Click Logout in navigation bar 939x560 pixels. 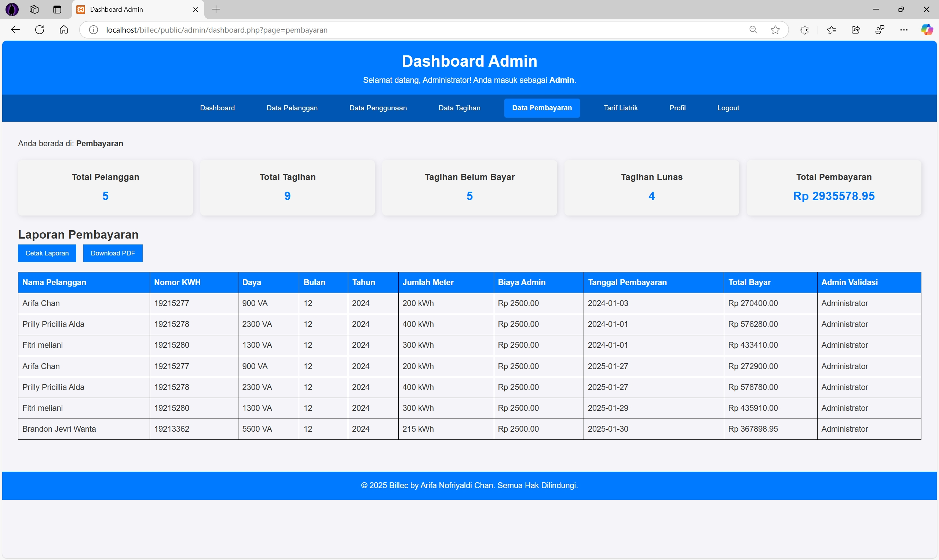point(728,108)
